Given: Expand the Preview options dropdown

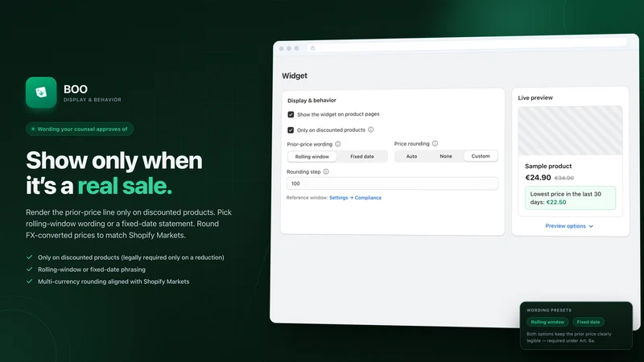Looking at the screenshot, I should pos(569,226).
